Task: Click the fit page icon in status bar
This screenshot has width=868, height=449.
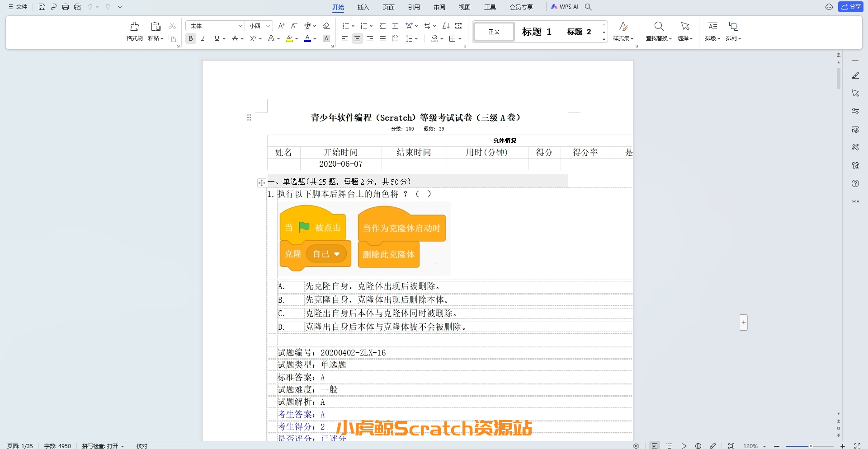Action: [731, 446]
